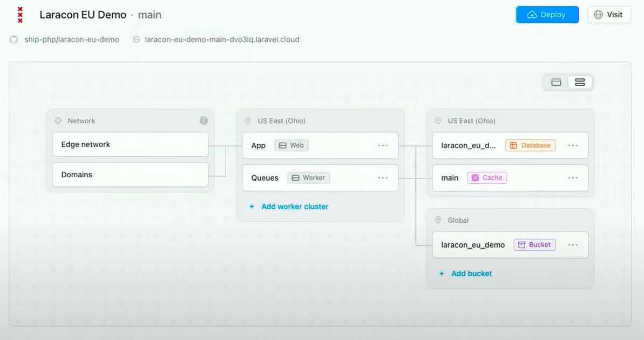
Task: Click the Web badge on the App row
Action: click(x=292, y=145)
